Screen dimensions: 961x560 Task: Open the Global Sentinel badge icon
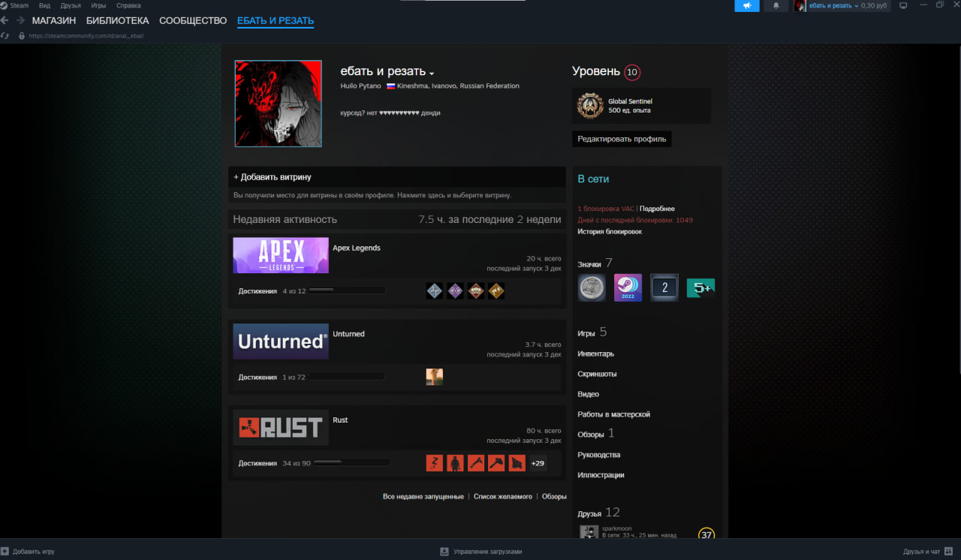[x=590, y=106]
